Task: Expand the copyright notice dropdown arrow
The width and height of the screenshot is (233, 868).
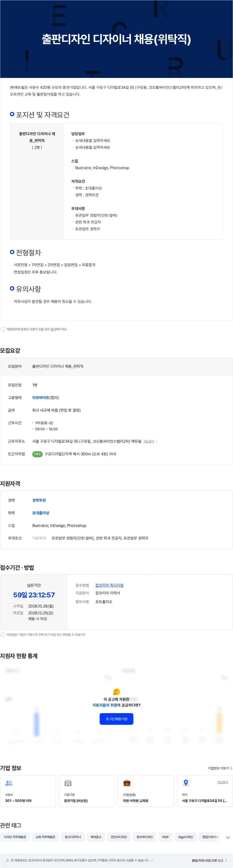Action: point(152,860)
